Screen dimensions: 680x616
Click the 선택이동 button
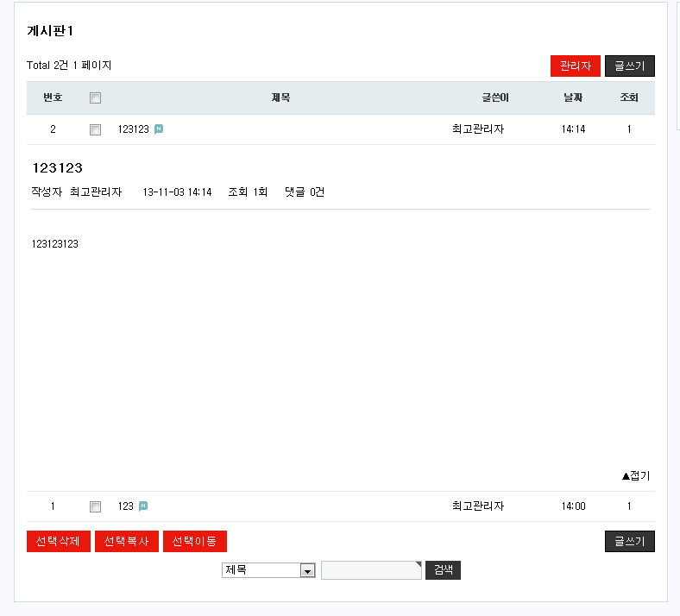tap(194, 541)
